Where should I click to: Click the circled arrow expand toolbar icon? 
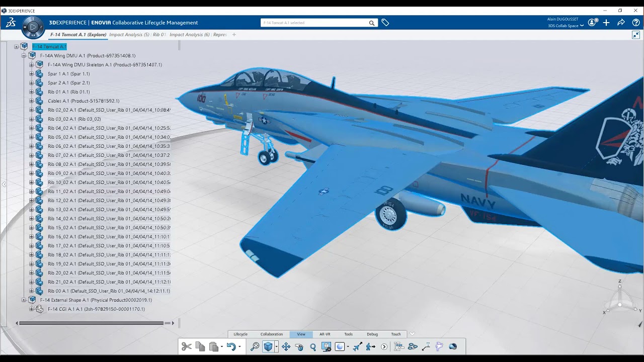[x=384, y=346]
